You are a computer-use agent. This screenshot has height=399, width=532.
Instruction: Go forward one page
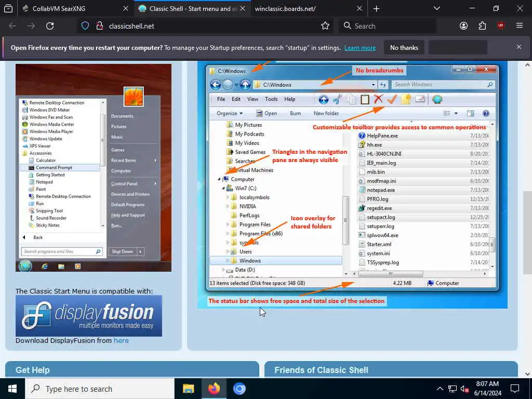(31, 26)
